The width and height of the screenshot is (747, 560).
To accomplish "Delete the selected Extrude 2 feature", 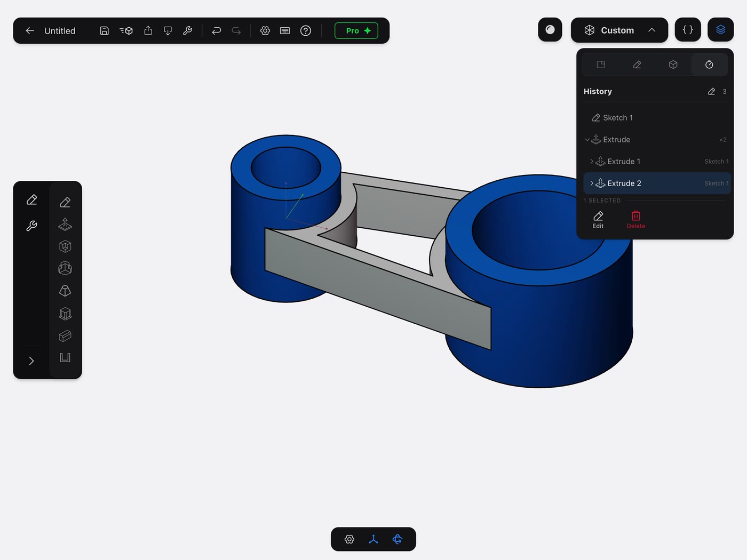I will [636, 219].
